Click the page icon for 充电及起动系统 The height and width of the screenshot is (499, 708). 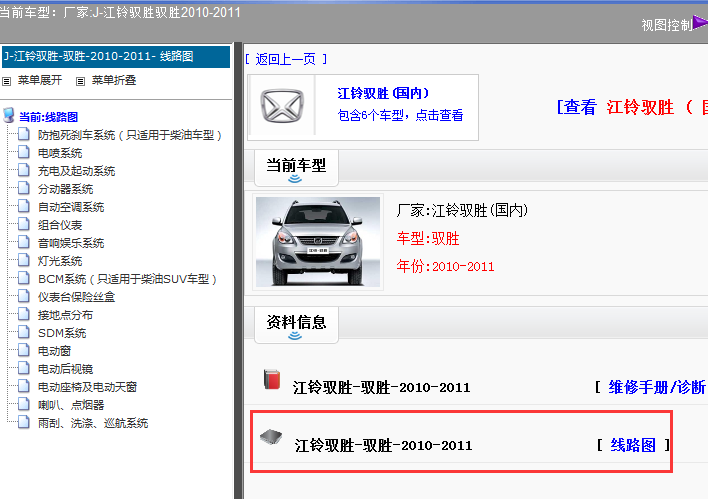24,170
